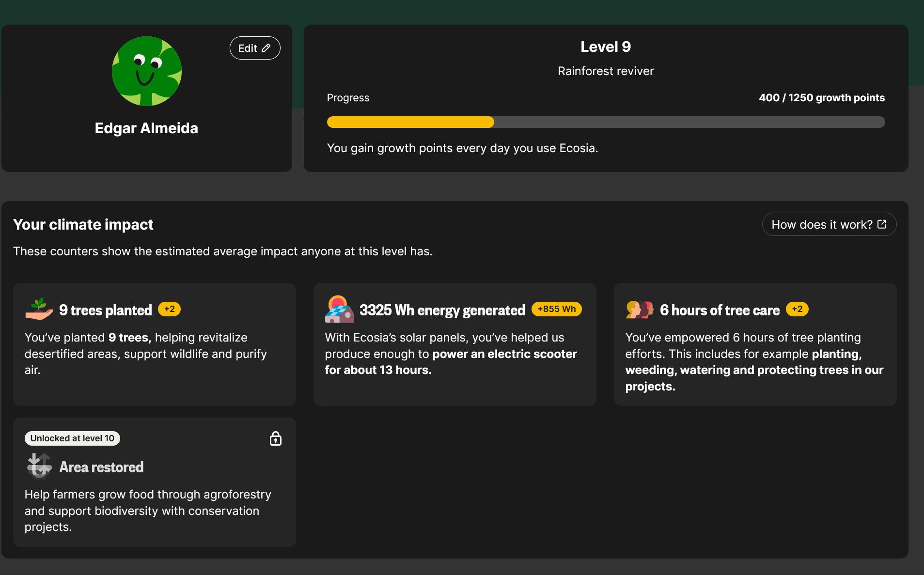The image size is (924, 575).
Task: Click the tree care people icon
Action: 639,309
